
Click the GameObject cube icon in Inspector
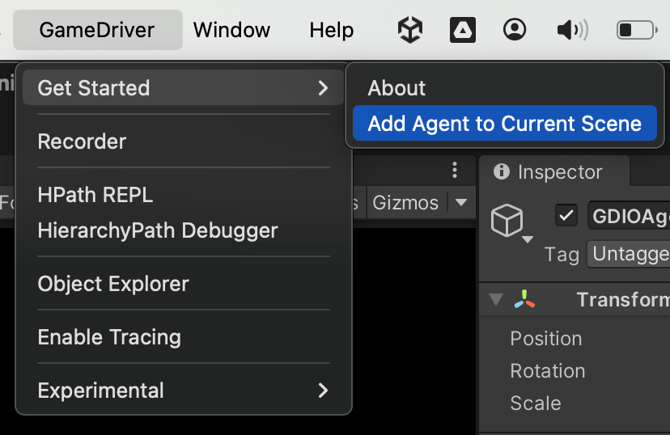click(x=508, y=220)
